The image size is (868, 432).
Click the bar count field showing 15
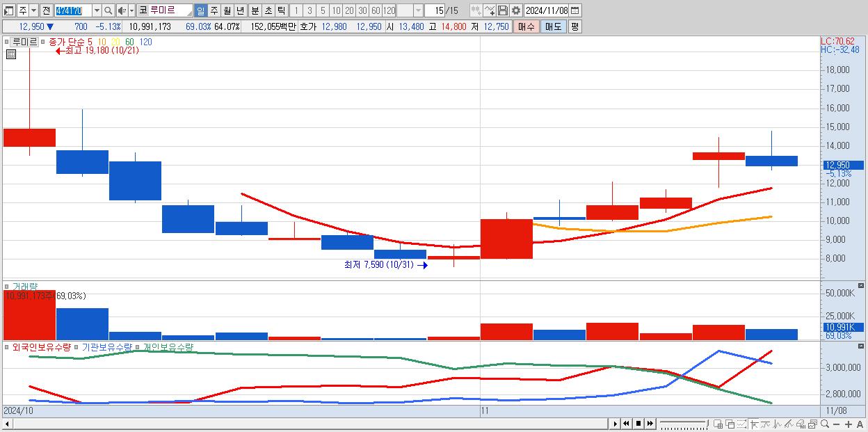click(434, 10)
